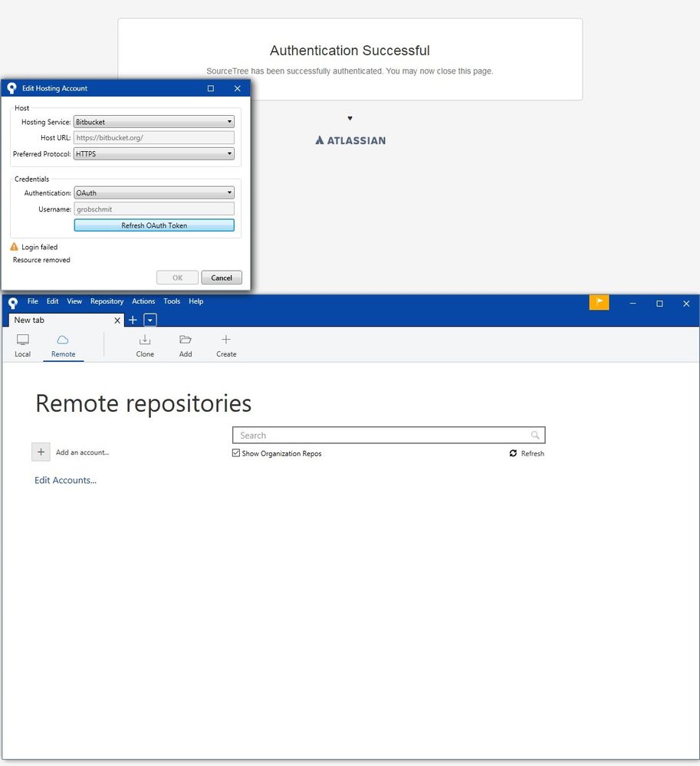Close the New tab with its X
Image resolution: width=700 pixels, height=766 pixels.
point(117,321)
